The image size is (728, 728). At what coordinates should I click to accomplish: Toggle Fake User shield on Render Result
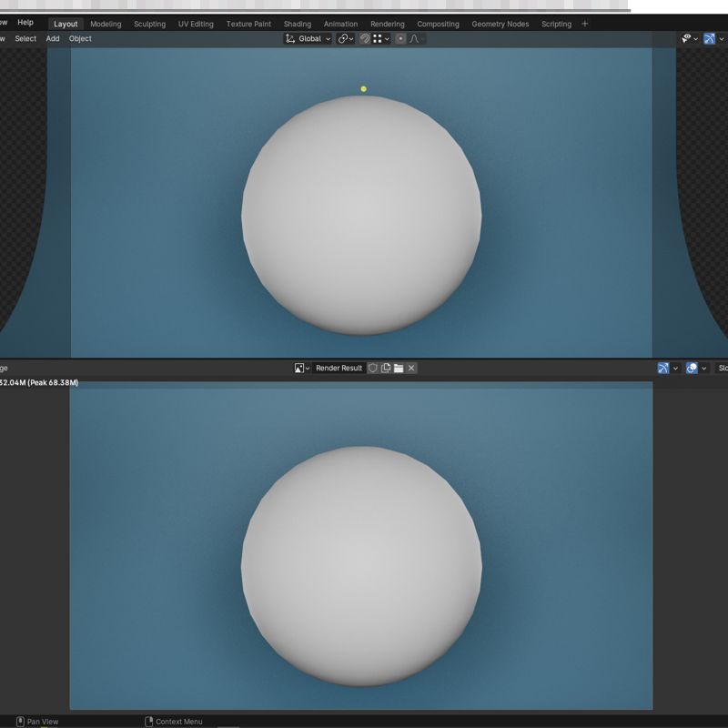coord(372,369)
